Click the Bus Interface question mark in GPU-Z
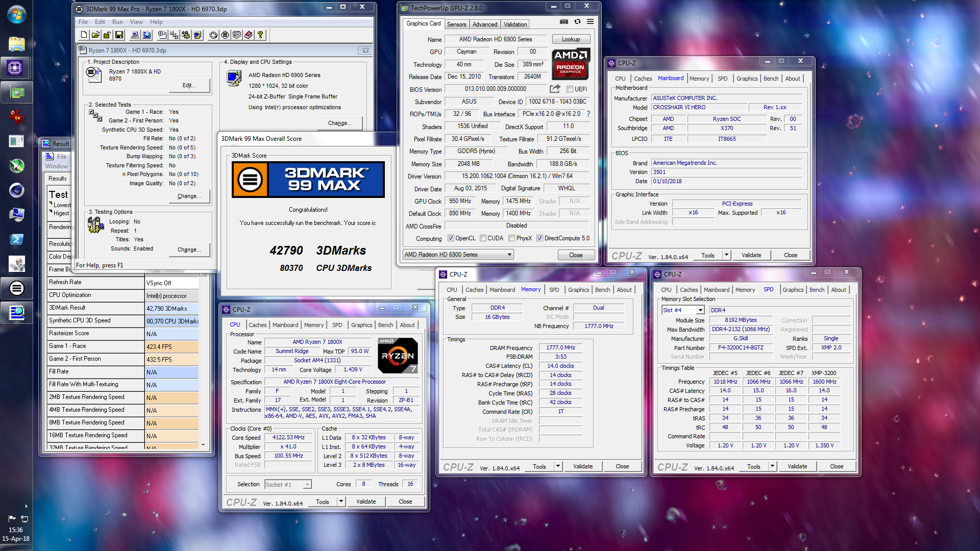This screenshot has width=980, height=551. (x=589, y=114)
